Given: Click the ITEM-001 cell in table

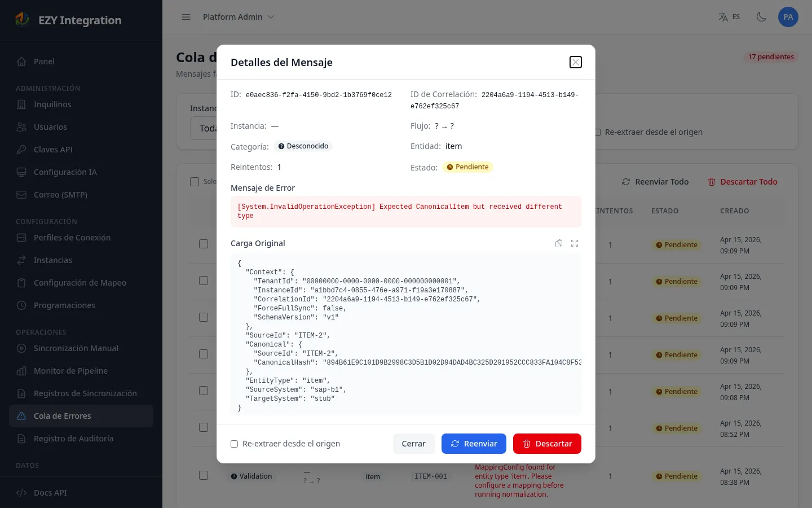Looking at the screenshot, I should click(431, 476).
